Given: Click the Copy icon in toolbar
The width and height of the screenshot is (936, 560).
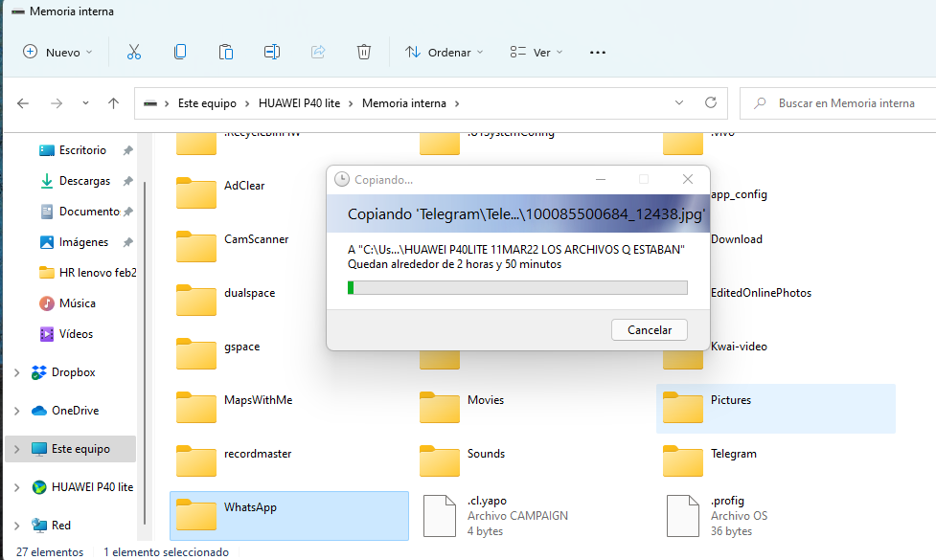Looking at the screenshot, I should [x=180, y=52].
